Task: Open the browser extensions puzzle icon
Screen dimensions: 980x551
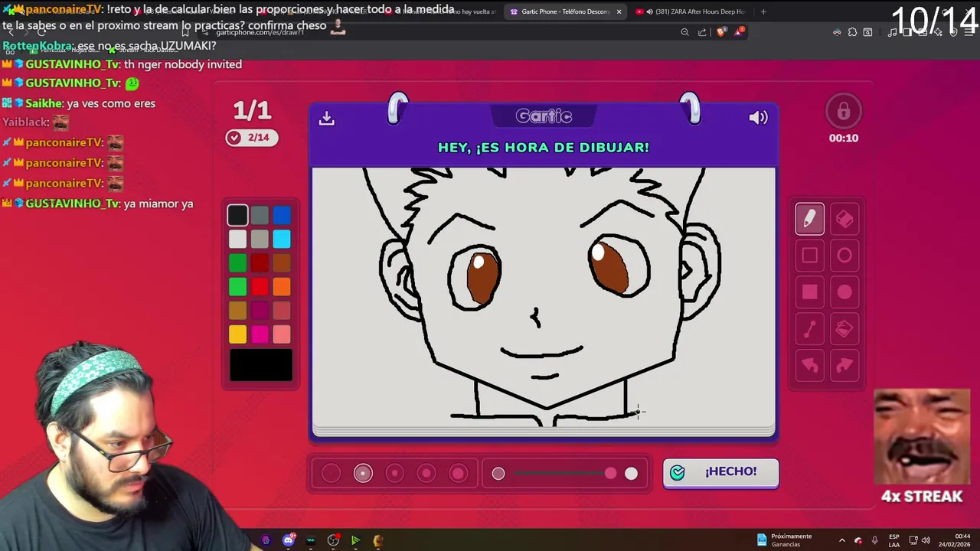Action: pyautogui.click(x=852, y=32)
